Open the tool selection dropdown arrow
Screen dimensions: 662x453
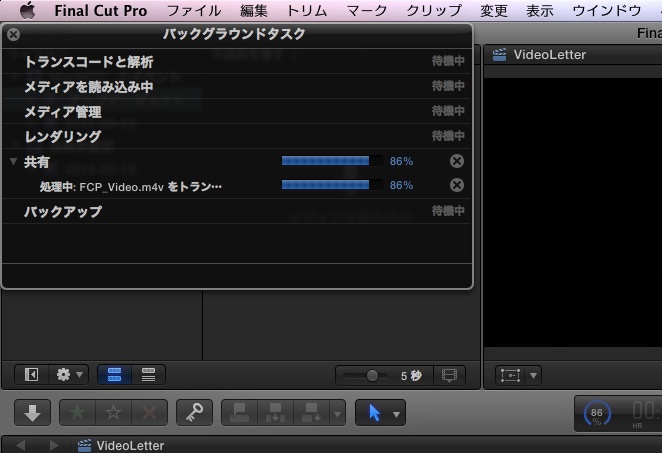[x=396, y=414]
